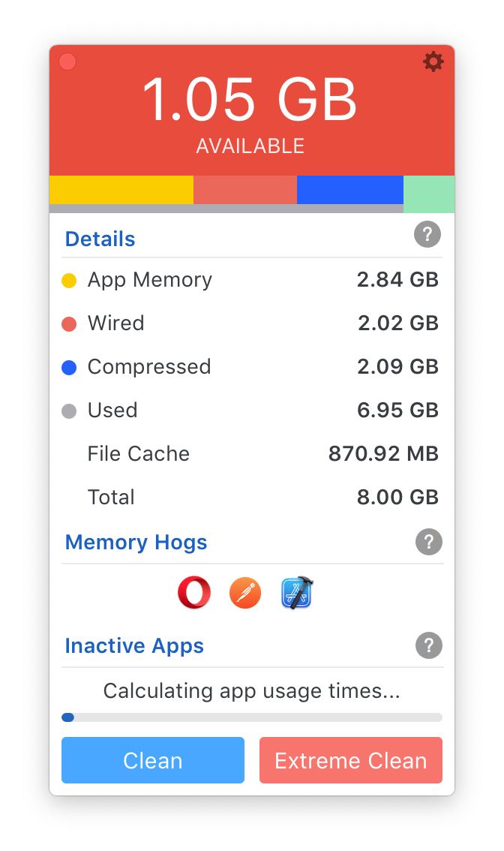Image resolution: width=504 pixels, height=851 pixels.
Task: Click the yellow App Memory dot
Action: pyautogui.click(x=69, y=281)
